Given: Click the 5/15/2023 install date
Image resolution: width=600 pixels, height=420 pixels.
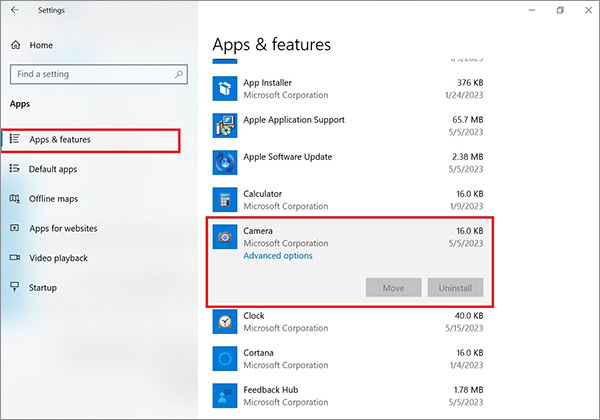Looking at the screenshot, I should (x=464, y=329).
